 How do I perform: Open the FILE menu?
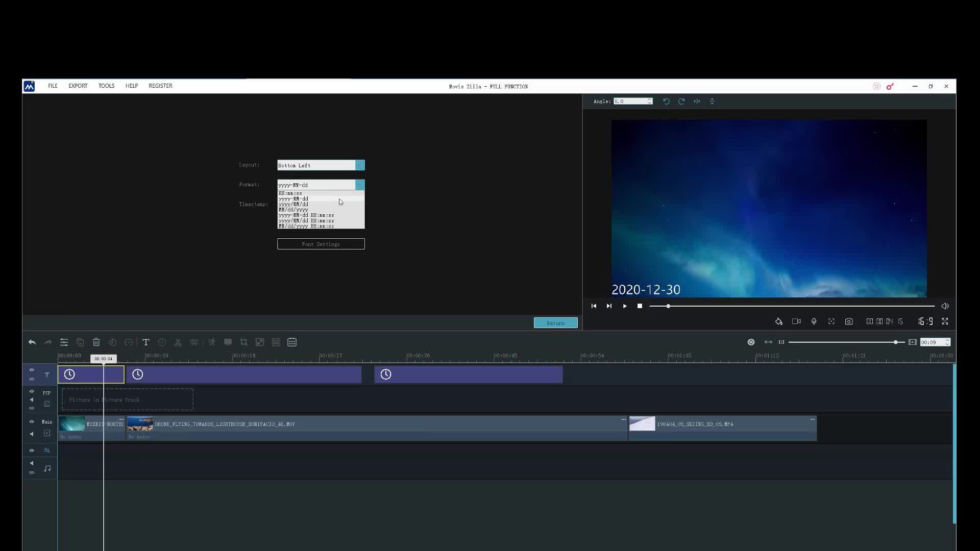(x=53, y=85)
